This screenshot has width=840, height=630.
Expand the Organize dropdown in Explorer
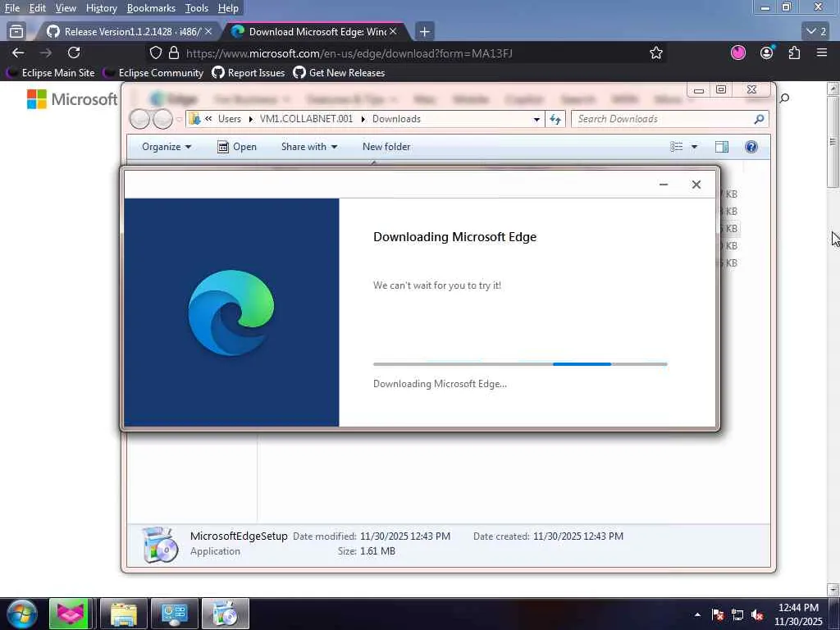(x=167, y=147)
